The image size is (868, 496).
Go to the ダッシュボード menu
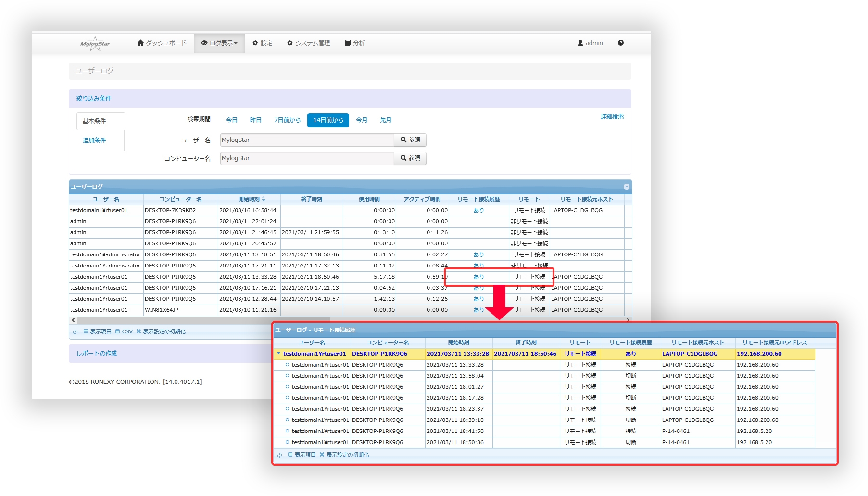coord(162,43)
